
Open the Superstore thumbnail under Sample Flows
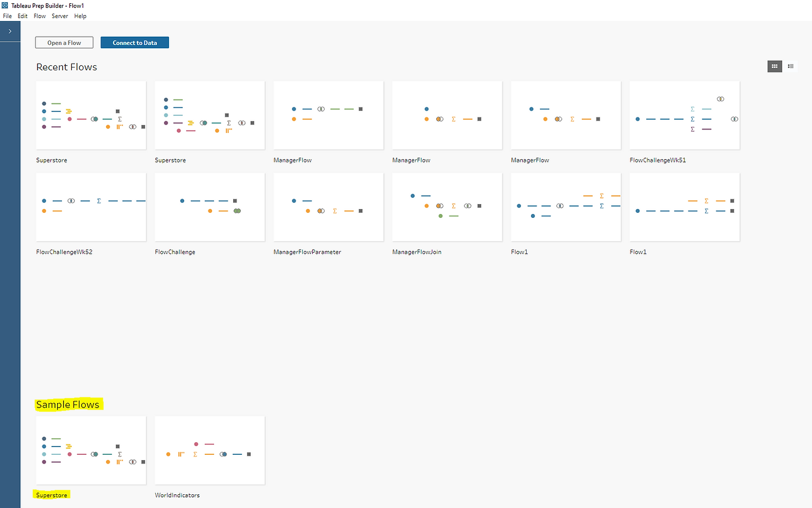tap(91, 450)
